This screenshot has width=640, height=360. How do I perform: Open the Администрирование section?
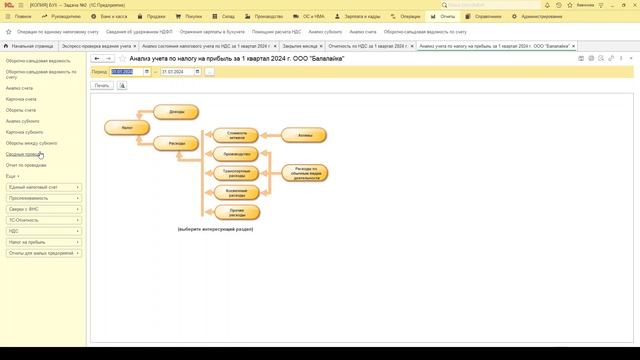(537, 17)
